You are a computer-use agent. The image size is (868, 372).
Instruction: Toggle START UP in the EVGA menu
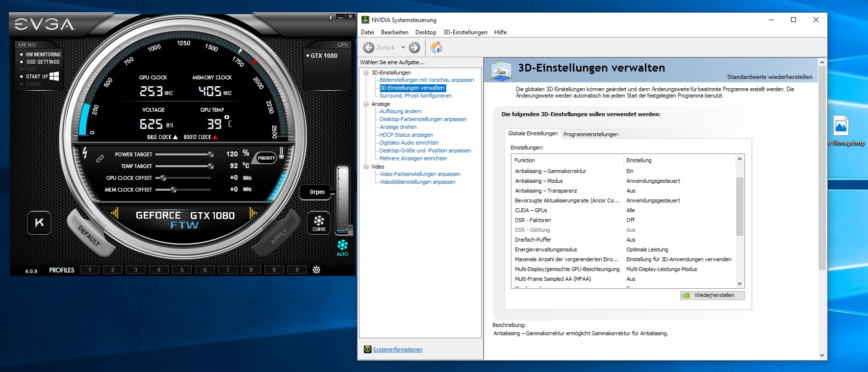[37, 76]
